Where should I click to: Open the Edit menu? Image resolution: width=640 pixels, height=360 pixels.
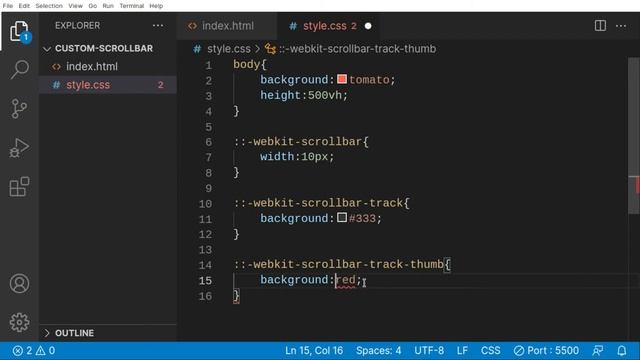[24, 6]
